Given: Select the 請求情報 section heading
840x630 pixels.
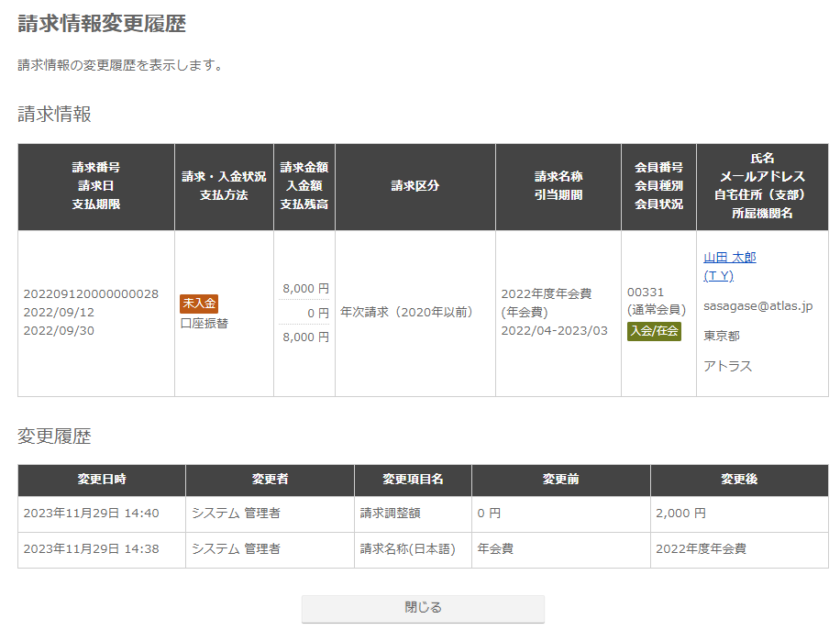Looking at the screenshot, I should tap(55, 114).
